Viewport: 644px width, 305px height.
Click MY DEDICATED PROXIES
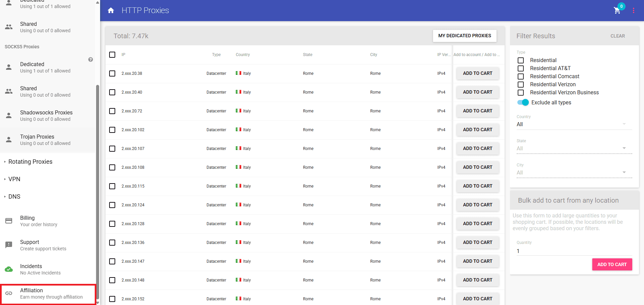[x=464, y=36]
